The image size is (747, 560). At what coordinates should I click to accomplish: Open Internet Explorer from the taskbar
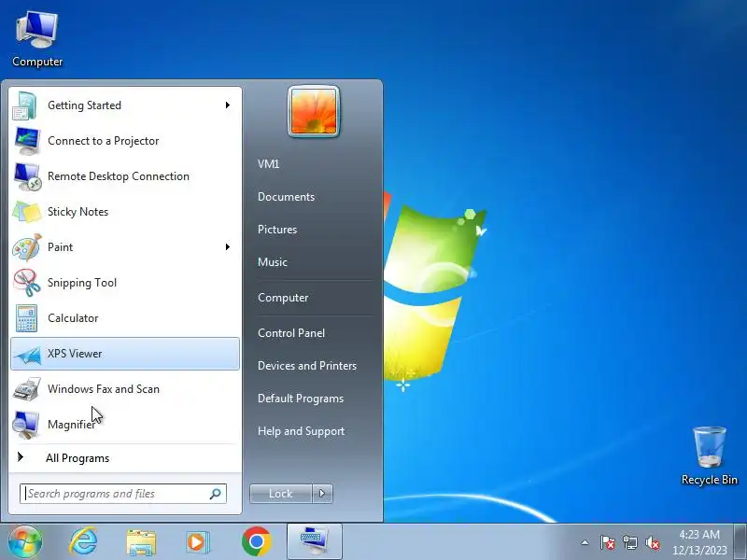click(x=83, y=541)
